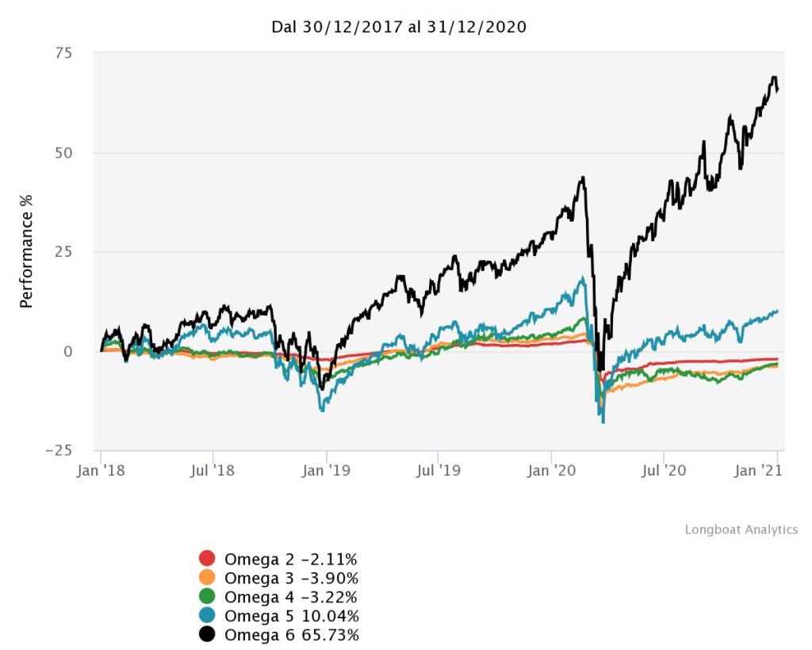812x650 pixels.
Task: Click the chart title date range
Action: [x=400, y=27]
